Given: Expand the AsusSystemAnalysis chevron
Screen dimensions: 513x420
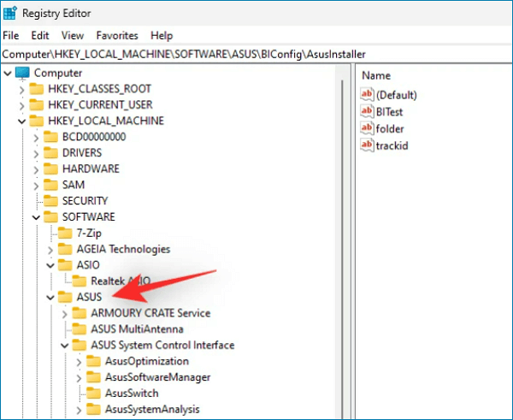Looking at the screenshot, I should click(80, 411).
